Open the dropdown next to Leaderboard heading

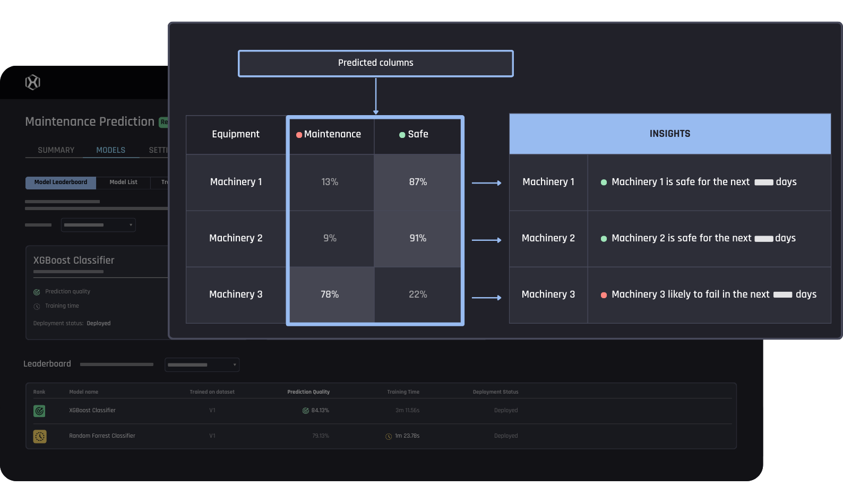[202, 364]
